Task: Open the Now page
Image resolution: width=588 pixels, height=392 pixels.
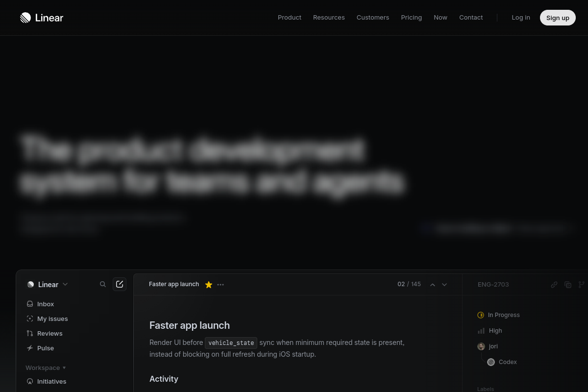Action: 441,17
